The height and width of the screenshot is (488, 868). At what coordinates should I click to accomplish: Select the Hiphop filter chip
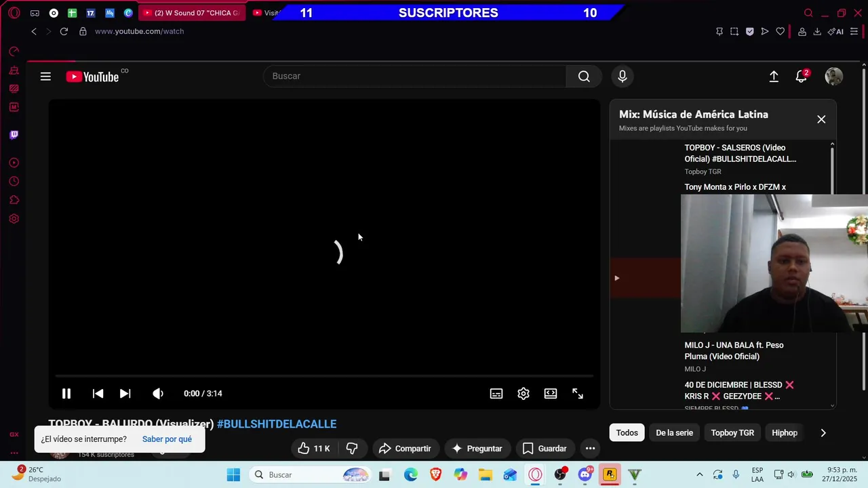point(785,433)
